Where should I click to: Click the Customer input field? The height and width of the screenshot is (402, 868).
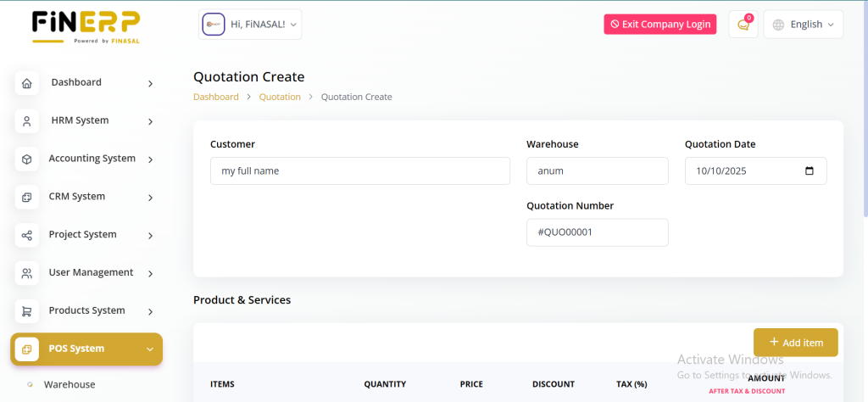[x=359, y=171]
